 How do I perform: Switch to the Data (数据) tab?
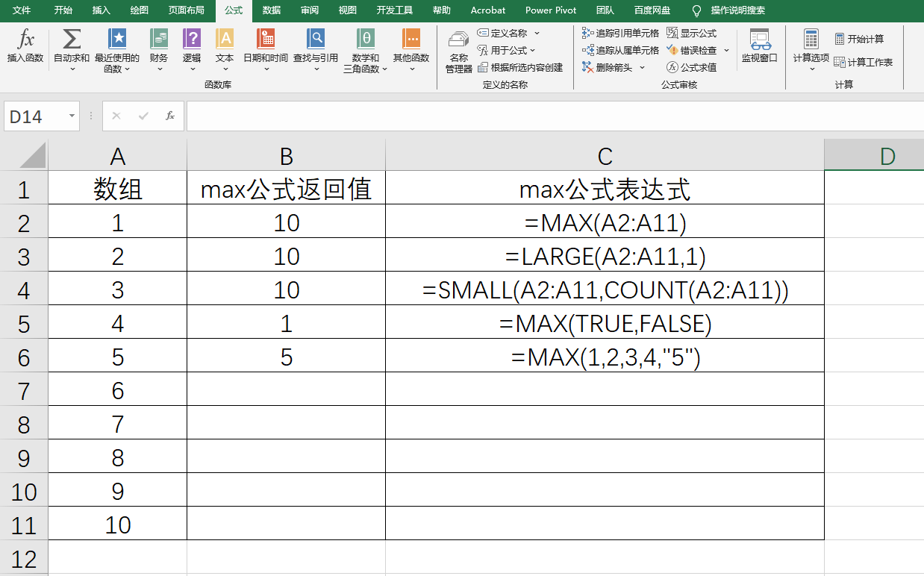pyautogui.click(x=272, y=10)
